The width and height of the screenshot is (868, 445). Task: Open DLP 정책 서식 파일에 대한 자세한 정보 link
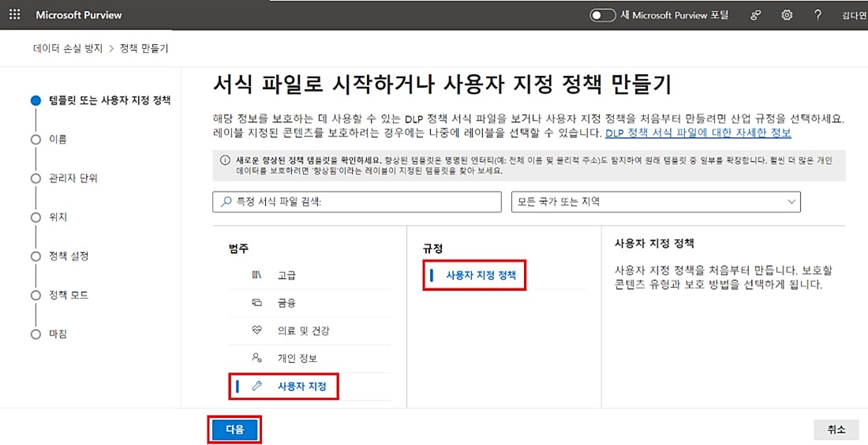coord(698,133)
